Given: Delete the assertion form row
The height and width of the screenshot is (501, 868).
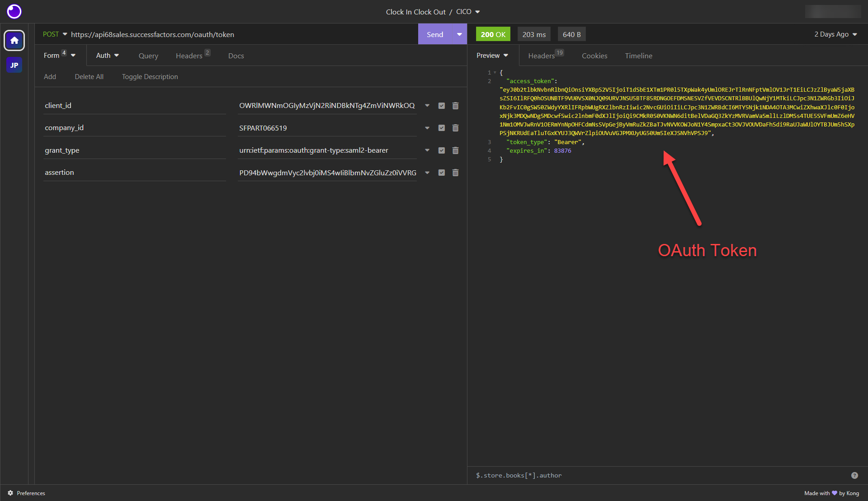Looking at the screenshot, I should [455, 173].
